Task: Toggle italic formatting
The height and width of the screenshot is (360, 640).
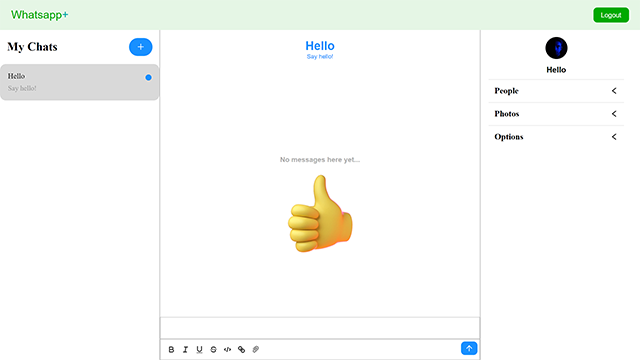Action: tap(185, 349)
